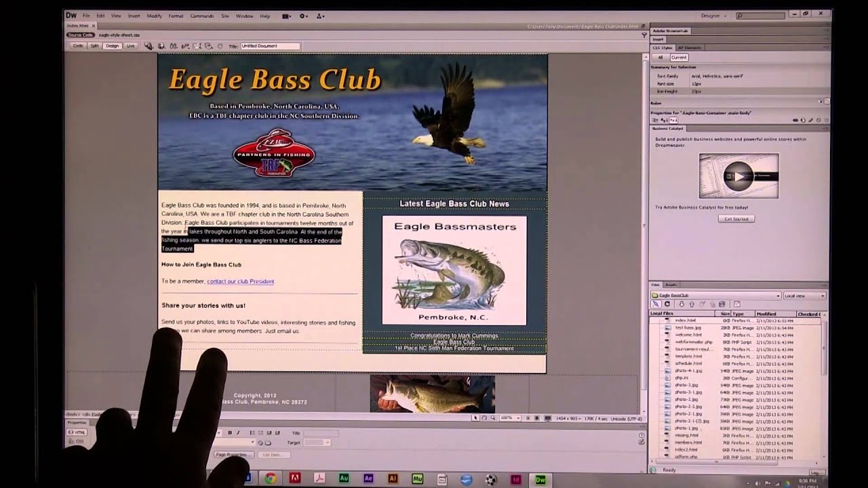Viewport: 868px width, 488px height.
Task: Click the Multiscreen preview icon
Action: pyautogui.click(x=149, y=46)
